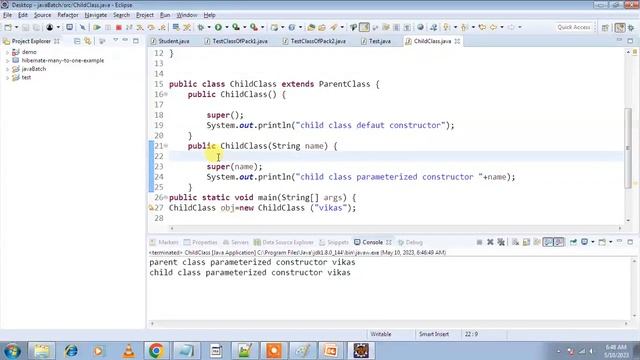Viewport: 640px width, 360px height.
Task: Expand the hibernate-many-to-one-example project
Action: pyautogui.click(x=7, y=60)
